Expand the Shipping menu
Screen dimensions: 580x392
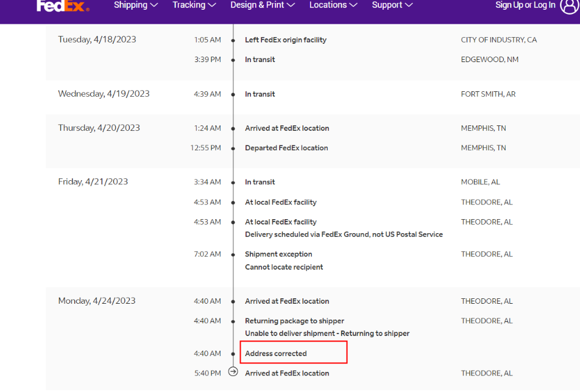pyautogui.click(x=136, y=5)
